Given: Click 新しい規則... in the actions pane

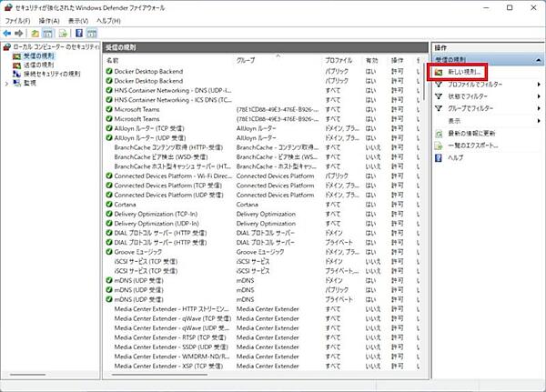Looking at the screenshot, I should coord(464,72).
